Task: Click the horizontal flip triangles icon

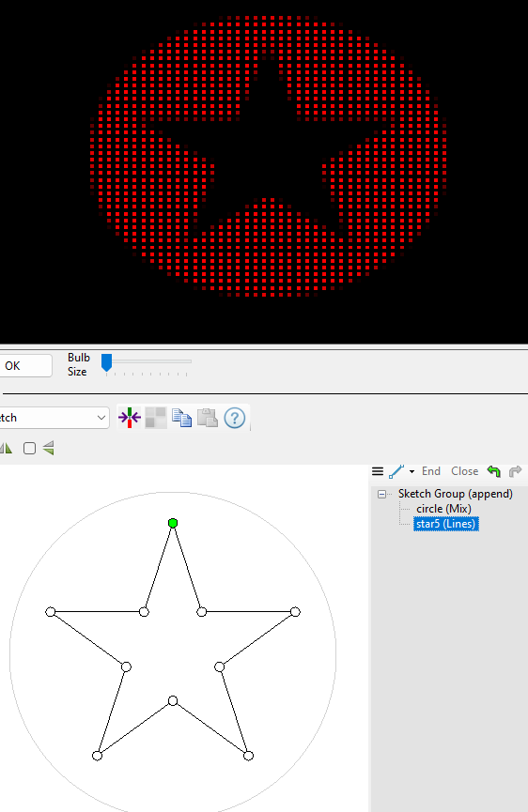Action: tap(7, 448)
